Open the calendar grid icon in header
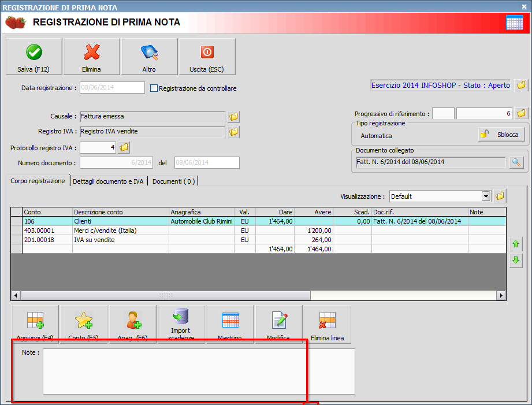The image size is (532, 405). [514, 23]
